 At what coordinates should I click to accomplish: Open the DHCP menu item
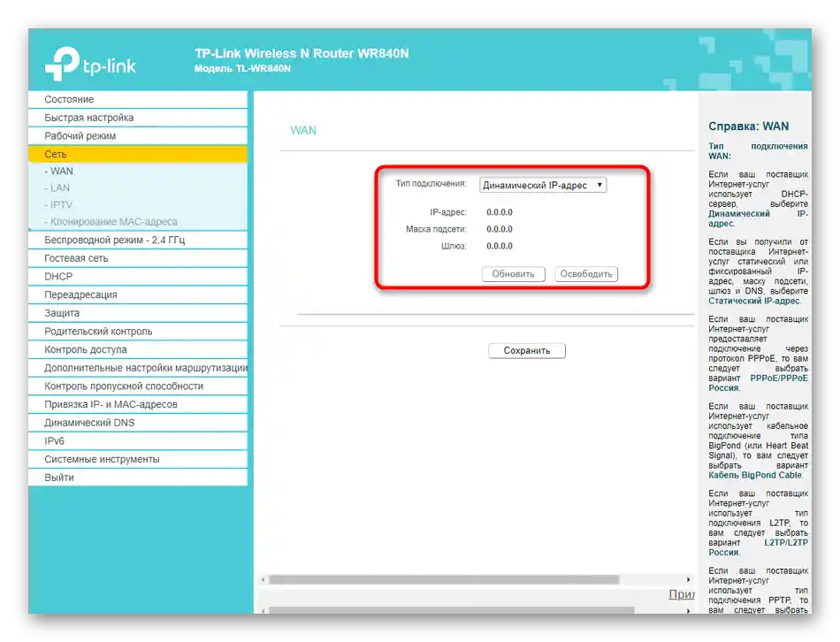(x=138, y=276)
